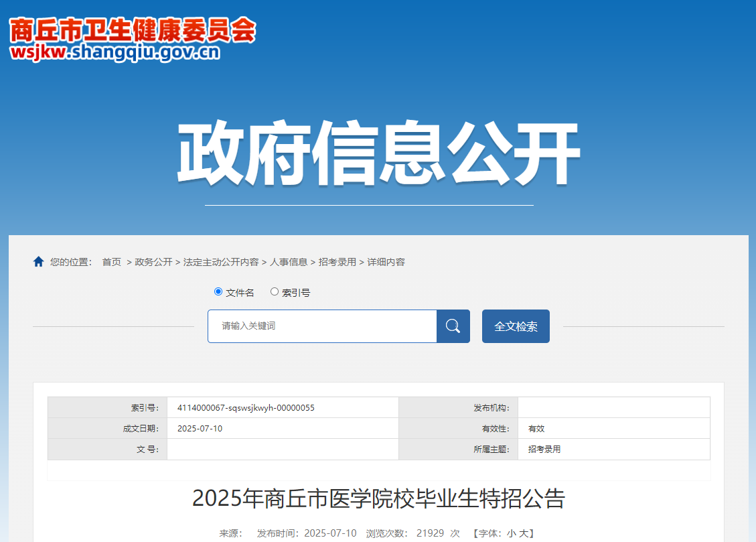Open the 招考录用 breadcrumb link
The height and width of the screenshot is (542, 756).
[337, 262]
